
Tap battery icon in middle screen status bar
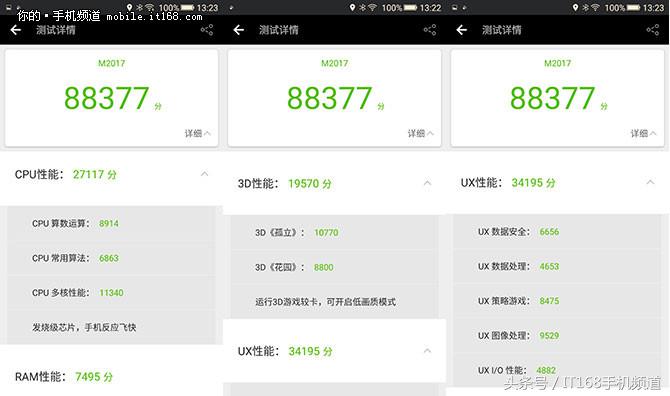coord(410,7)
